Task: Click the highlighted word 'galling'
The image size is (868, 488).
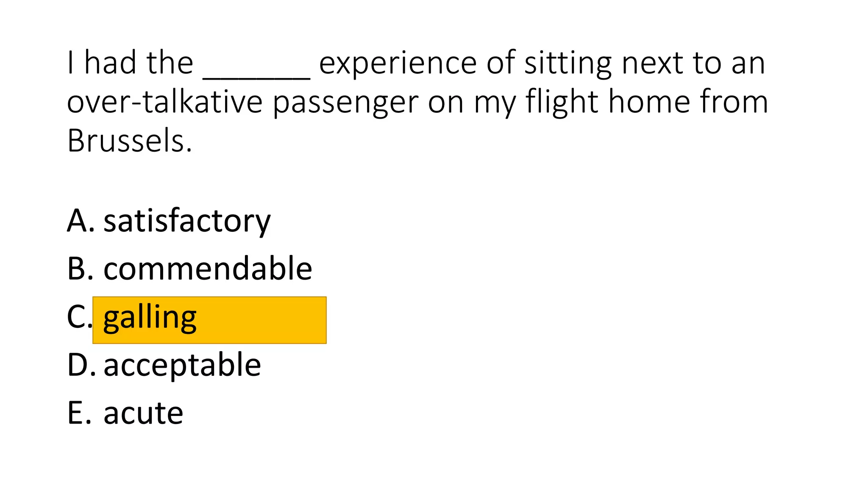Action: 150,319
